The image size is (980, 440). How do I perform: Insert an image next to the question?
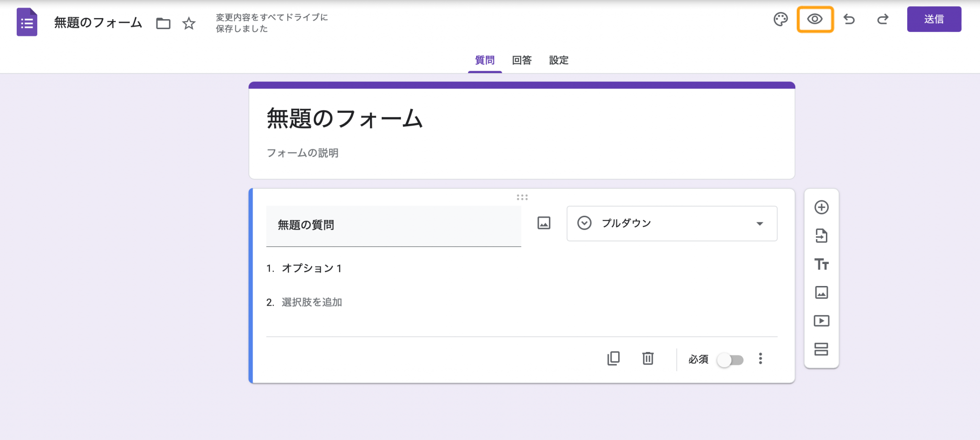coord(544,223)
